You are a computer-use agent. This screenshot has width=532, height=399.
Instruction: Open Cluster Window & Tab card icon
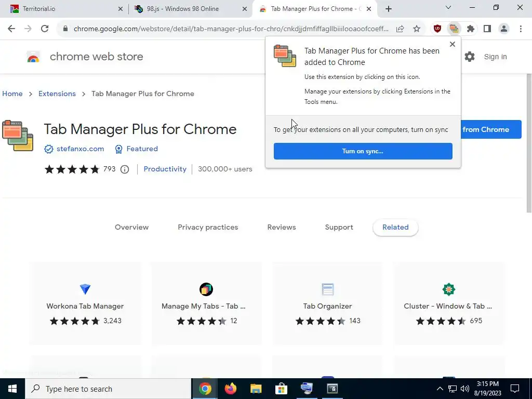pos(448,289)
